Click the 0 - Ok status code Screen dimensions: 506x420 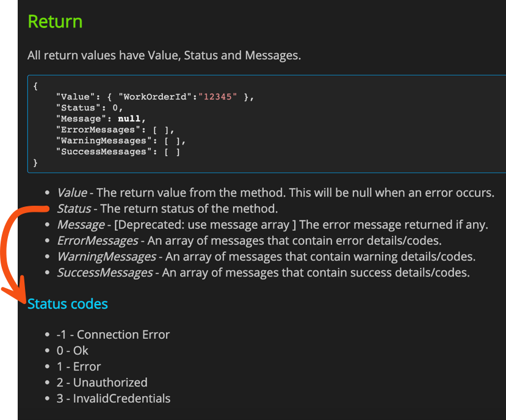tap(72, 350)
